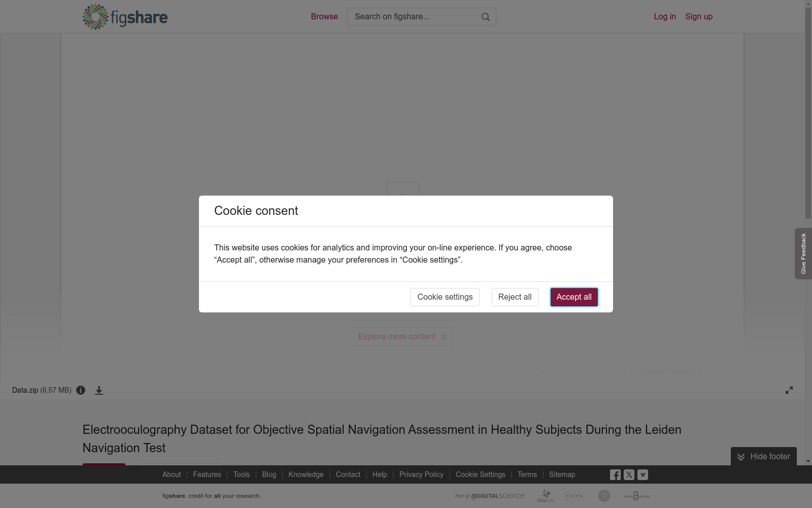
Task: Click the Digital Science logo
Action: coord(490,496)
